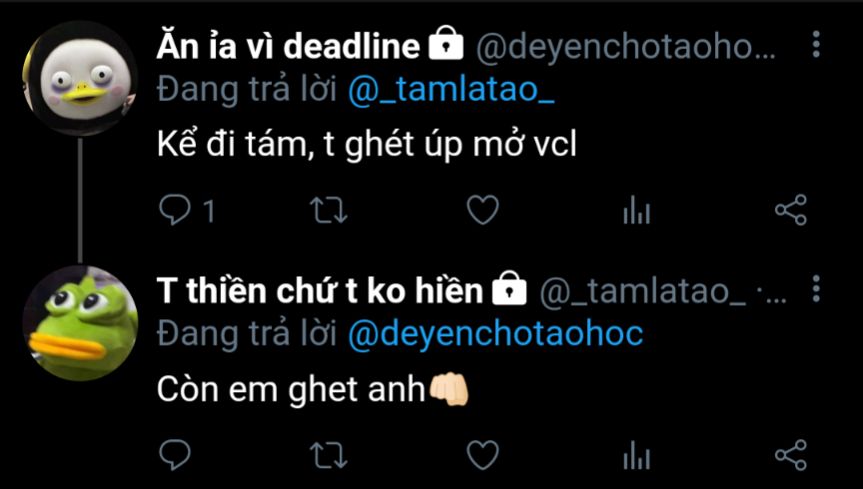Retweet the "Còn em ghet anh" tweet

click(329, 455)
